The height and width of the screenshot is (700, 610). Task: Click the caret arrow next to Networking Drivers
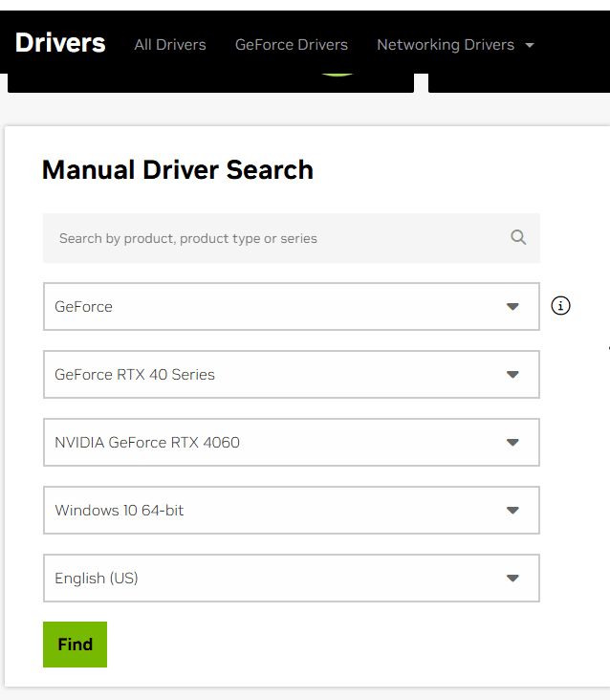(530, 45)
